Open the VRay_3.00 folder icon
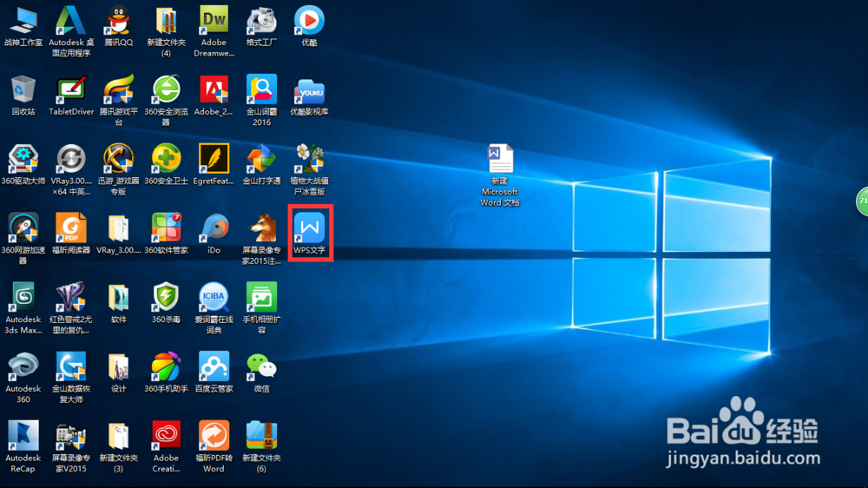Image resolution: width=868 pixels, height=488 pixels. pyautogui.click(x=118, y=228)
